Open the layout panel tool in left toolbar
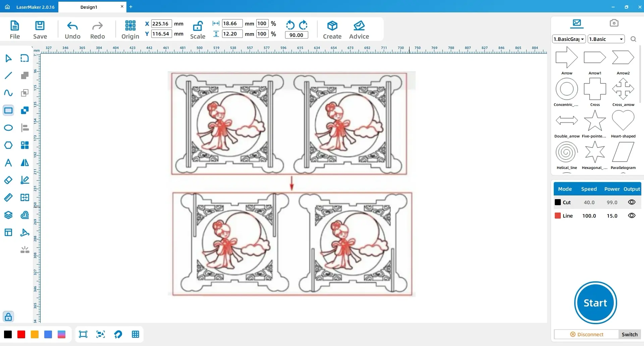The width and height of the screenshot is (644, 346). (8, 232)
